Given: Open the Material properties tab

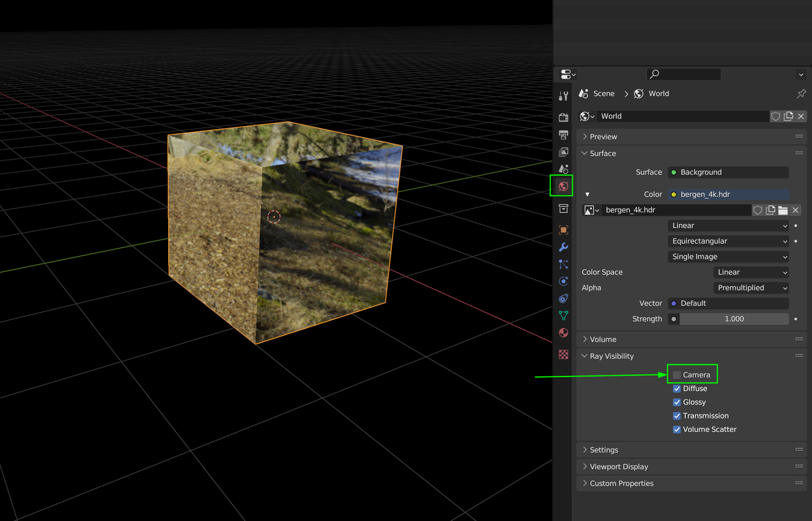Looking at the screenshot, I should (x=563, y=332).
